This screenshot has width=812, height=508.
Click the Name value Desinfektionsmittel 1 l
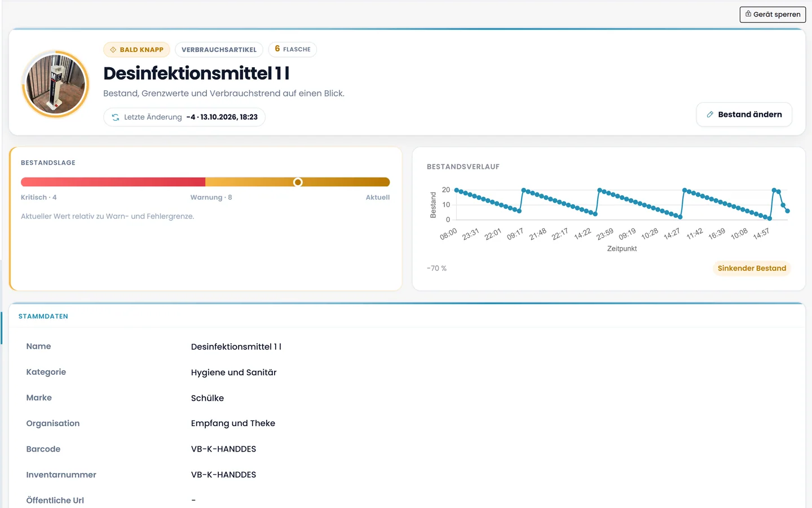(236, 347)
